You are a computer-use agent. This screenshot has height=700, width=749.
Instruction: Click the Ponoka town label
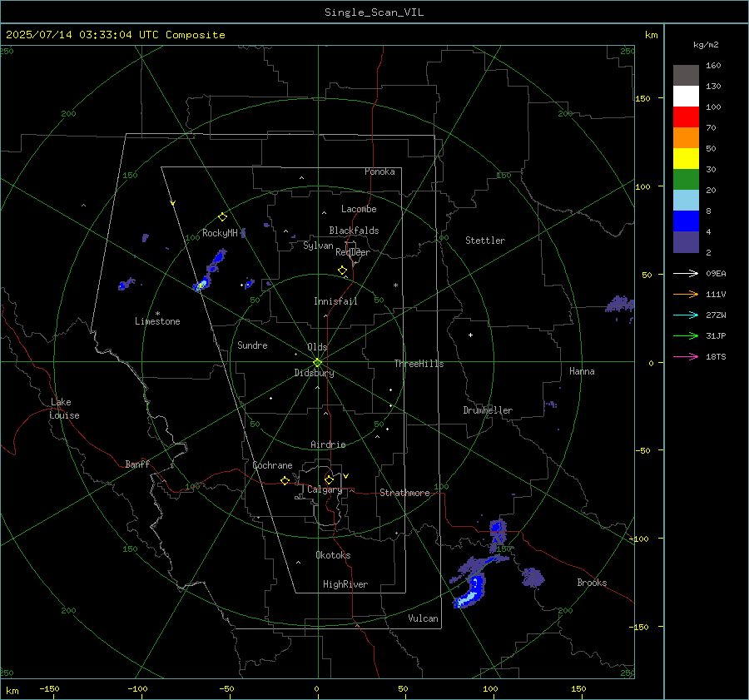tap(379, 171)
